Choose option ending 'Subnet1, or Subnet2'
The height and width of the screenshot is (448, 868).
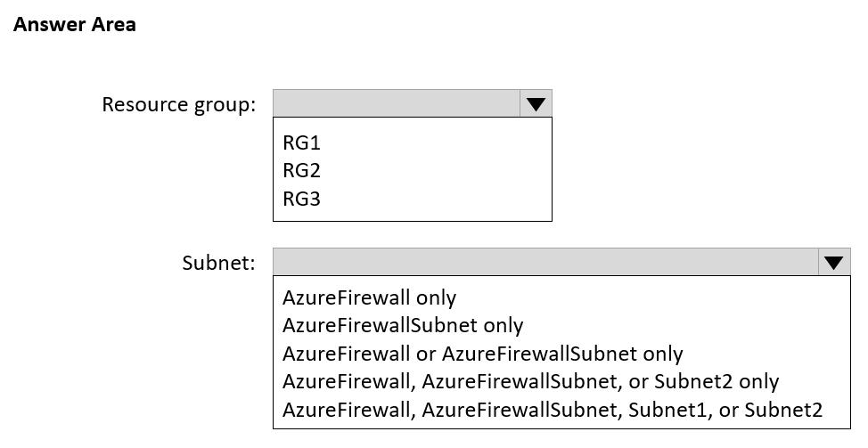(x=553, y=410)
